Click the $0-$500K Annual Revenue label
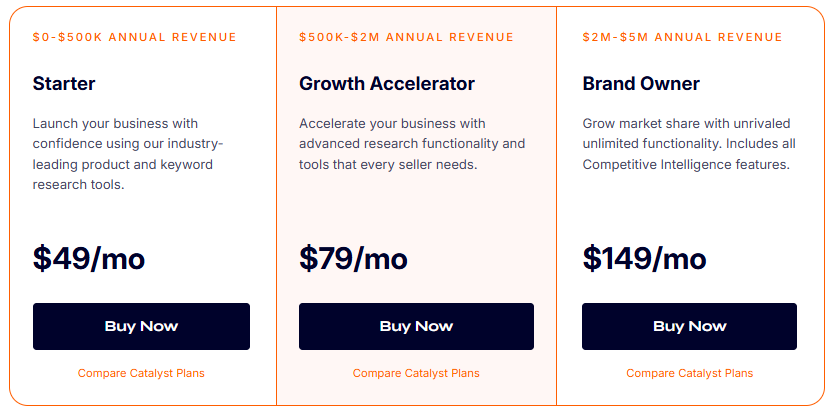 [135, 38]
